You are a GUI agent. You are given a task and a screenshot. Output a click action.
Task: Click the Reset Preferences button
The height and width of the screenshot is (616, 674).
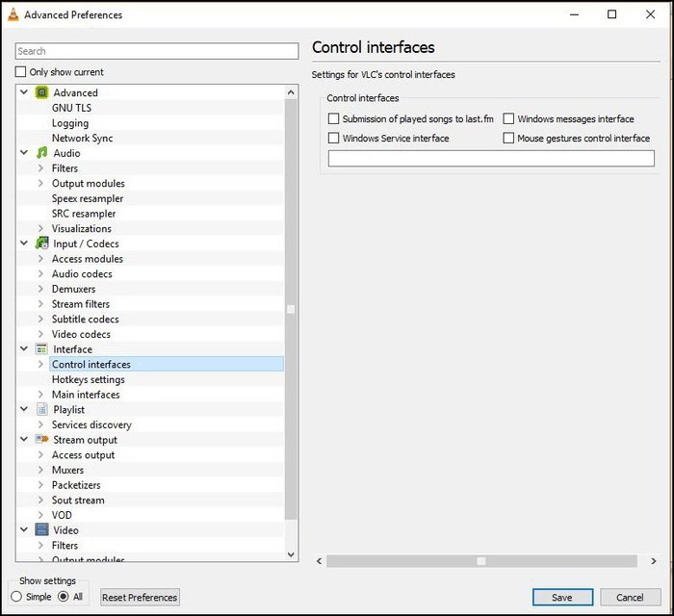[x=140, y=597]
